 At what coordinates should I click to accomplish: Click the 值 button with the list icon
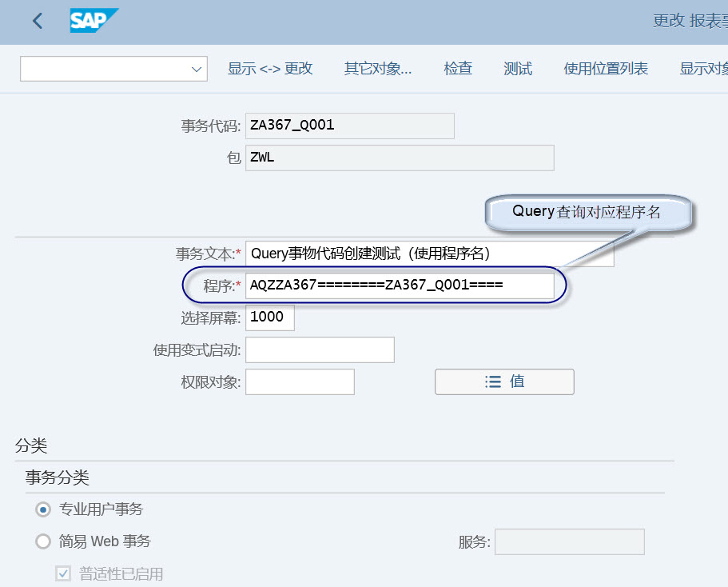click(503, 381)
